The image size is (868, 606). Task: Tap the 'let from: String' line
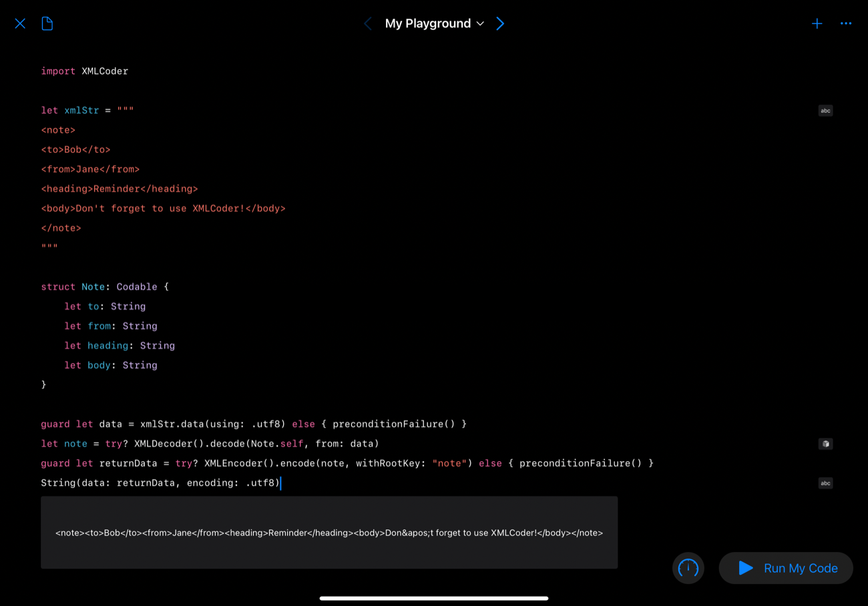111,326
